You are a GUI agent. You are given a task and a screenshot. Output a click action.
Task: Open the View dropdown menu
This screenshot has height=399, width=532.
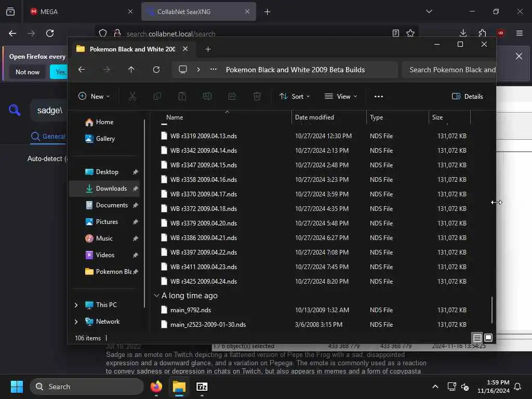[341, 96]
